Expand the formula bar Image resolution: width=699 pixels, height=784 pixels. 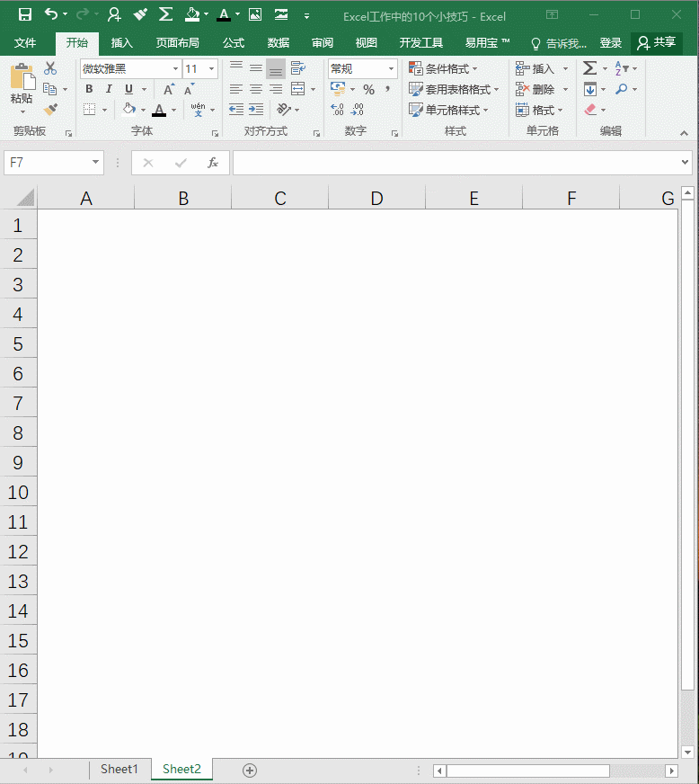pyautogui.click(x=685, y=162)
